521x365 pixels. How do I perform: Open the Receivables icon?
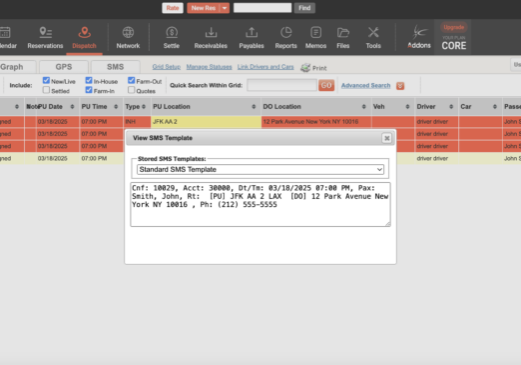pos(211,32)
